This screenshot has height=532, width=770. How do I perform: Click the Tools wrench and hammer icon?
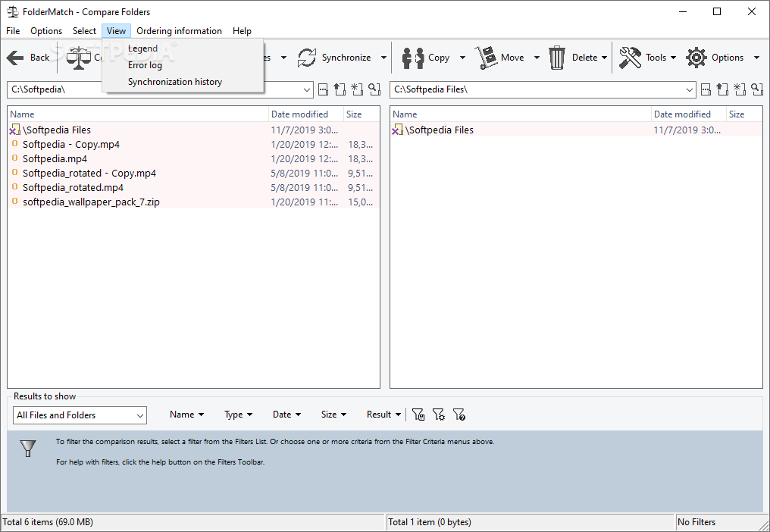coord(630,58)
